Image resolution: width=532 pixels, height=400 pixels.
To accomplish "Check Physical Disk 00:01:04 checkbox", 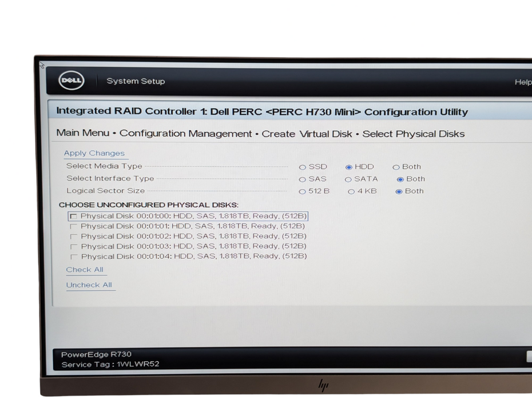I will click(74, 257).
